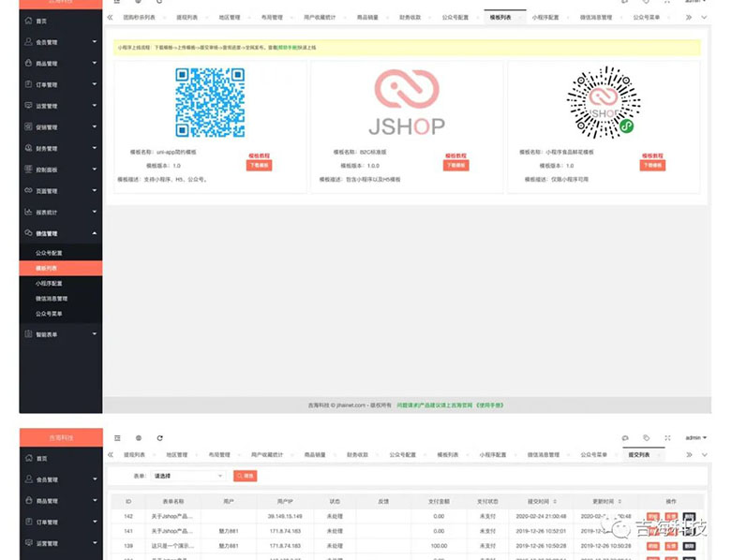Click the mini-program code image of third template

point(604,102)
